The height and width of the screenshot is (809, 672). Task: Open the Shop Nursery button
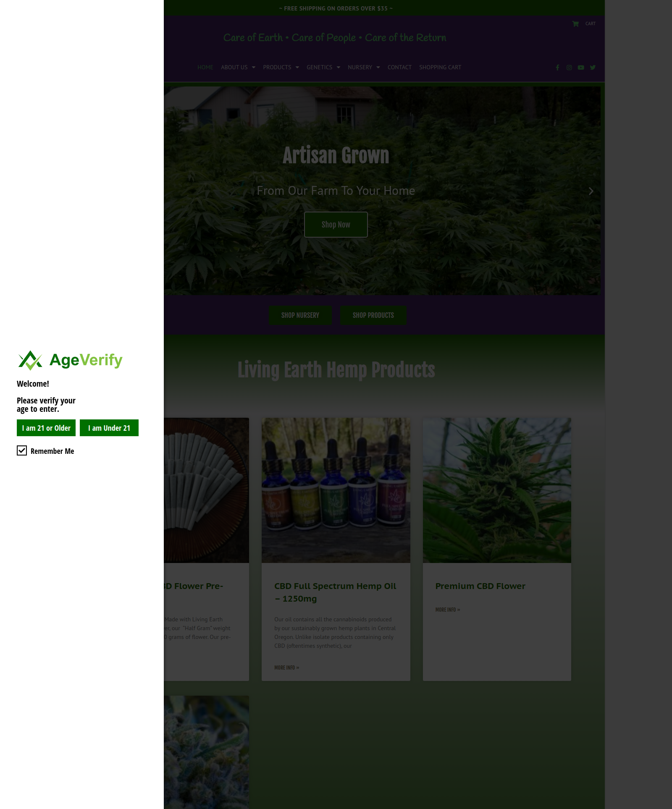pyautogui.click(x=300, y=315)
